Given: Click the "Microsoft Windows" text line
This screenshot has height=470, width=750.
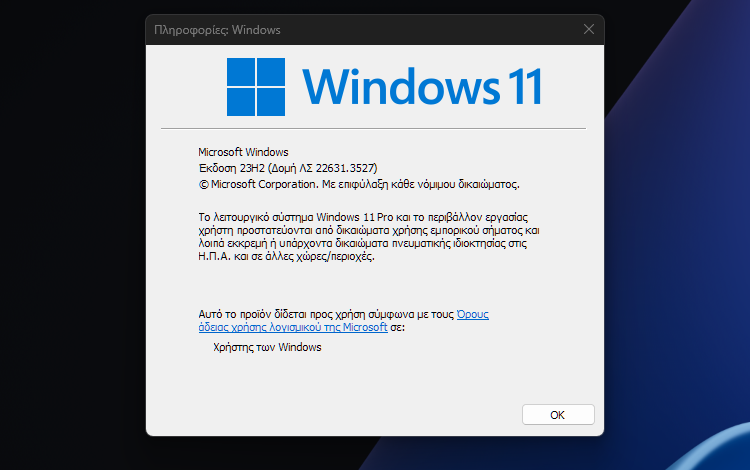Looking at the screenshot, I should pyautogui.click(x=243, y=152).
